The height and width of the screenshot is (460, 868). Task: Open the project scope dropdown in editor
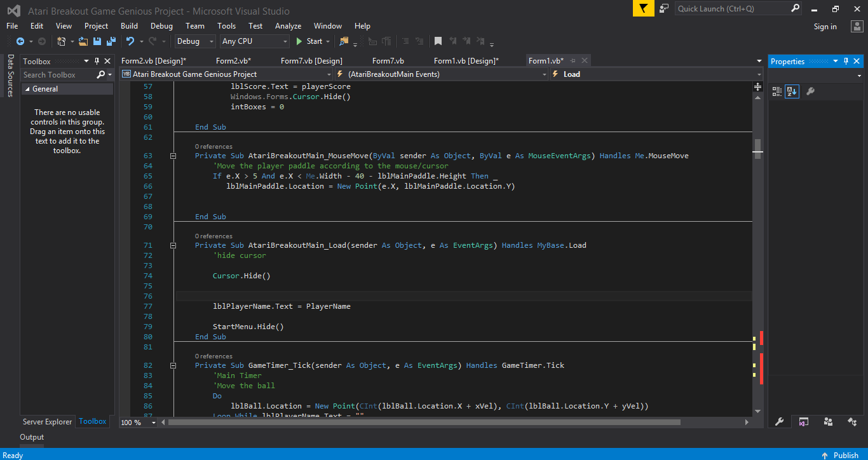click(x=329, y=74)
